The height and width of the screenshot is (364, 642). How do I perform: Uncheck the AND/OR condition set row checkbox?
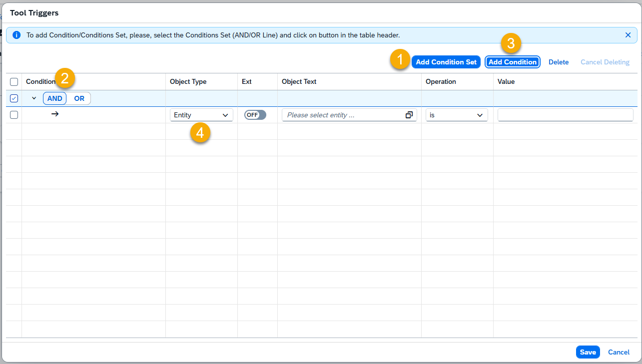(x=14, y=98)
